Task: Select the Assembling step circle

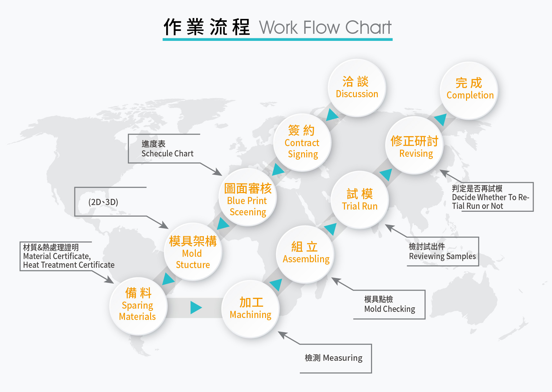Action: coord(305,254)
